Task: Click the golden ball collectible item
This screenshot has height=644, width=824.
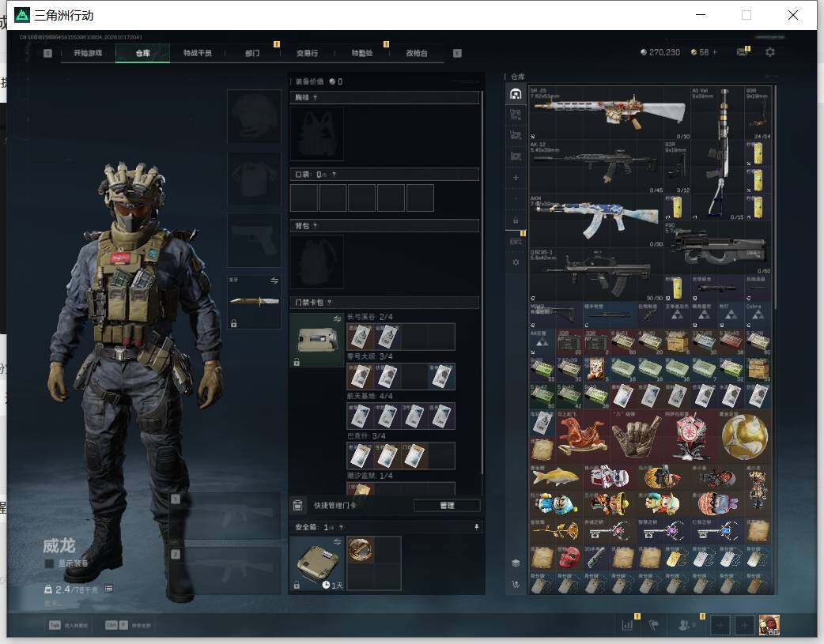Action: 744,437
